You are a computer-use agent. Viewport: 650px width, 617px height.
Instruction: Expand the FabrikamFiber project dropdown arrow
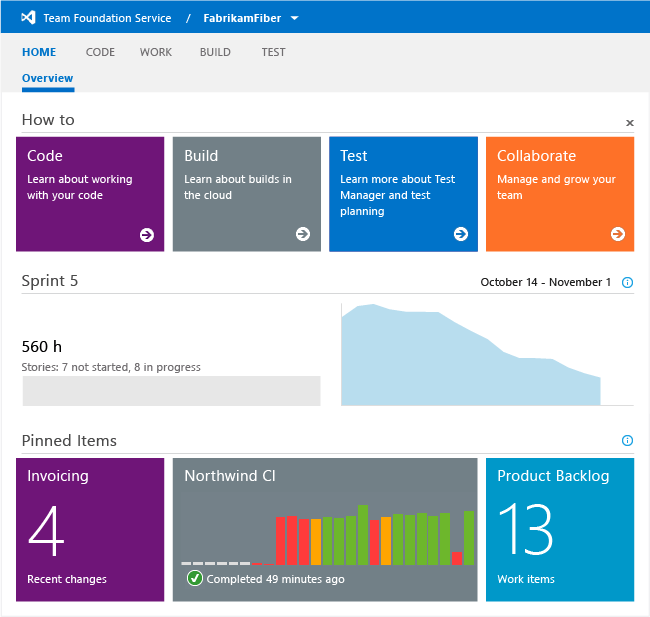pos(294,18)
